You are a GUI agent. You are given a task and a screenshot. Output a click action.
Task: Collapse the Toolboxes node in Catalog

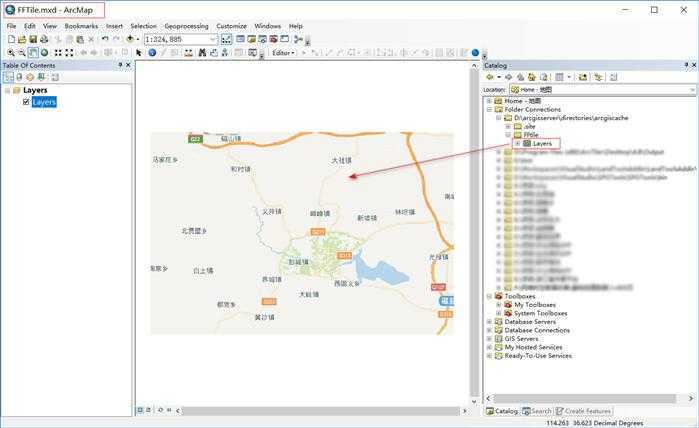489,296
